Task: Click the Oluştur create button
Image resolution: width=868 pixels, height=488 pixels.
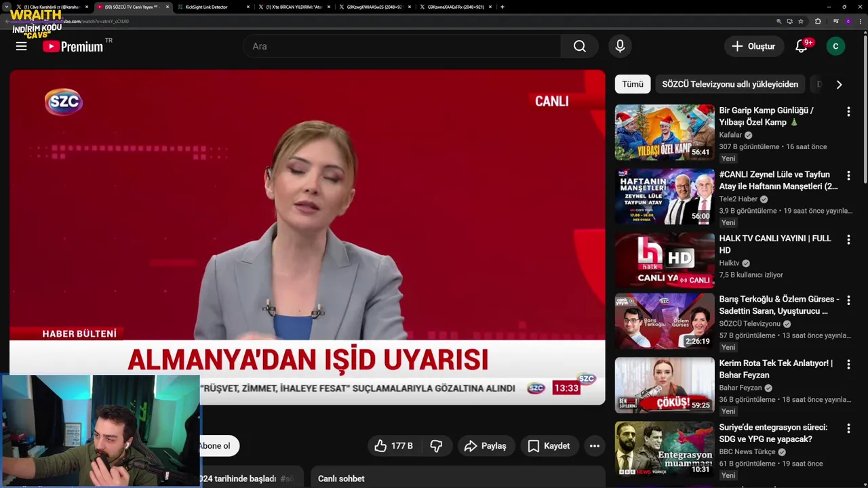Action: click(x=753, y=46)
